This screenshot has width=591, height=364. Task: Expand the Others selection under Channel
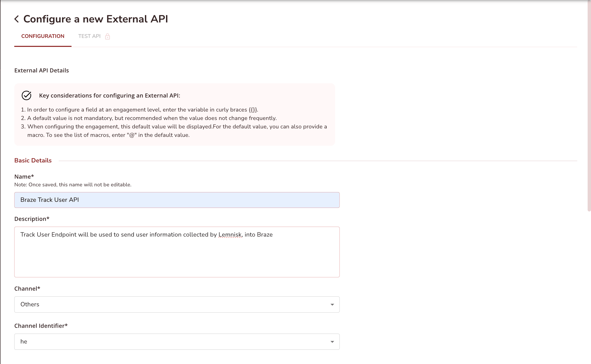pos(332,304)
